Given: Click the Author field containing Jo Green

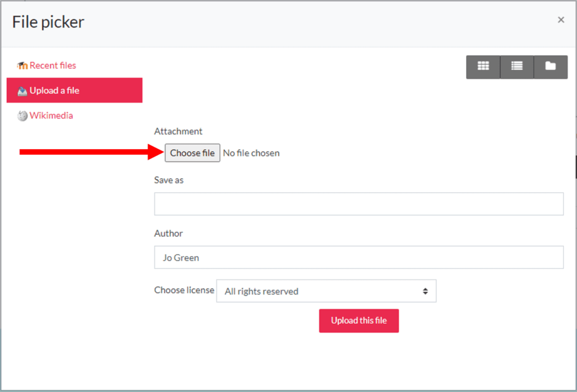Looking at the screenshot, I should (x=358, y=257).
